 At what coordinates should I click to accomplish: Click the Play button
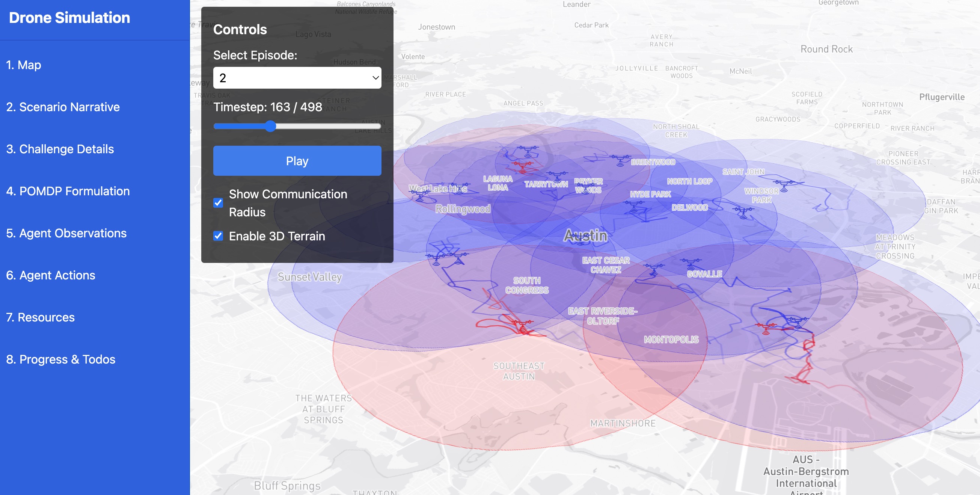point(297,161)
